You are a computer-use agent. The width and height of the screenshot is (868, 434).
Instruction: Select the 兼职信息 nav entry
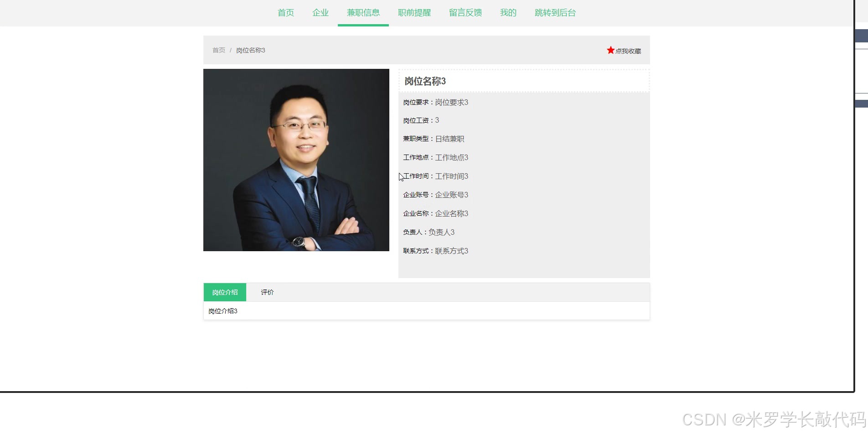click(362, 13)
